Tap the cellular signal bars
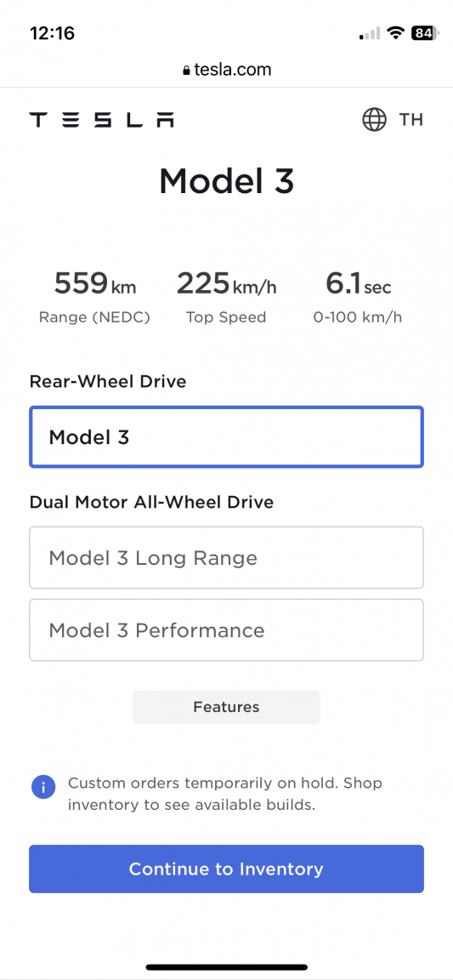Image resolution: width=453 pixels, height=980 pixels. coord(370,34)
